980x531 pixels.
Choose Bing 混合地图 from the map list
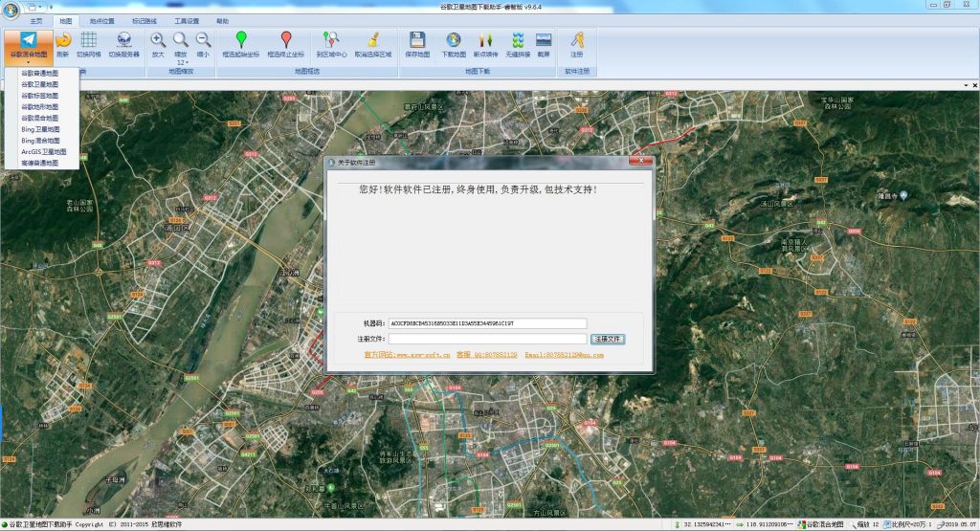(42, 141)
